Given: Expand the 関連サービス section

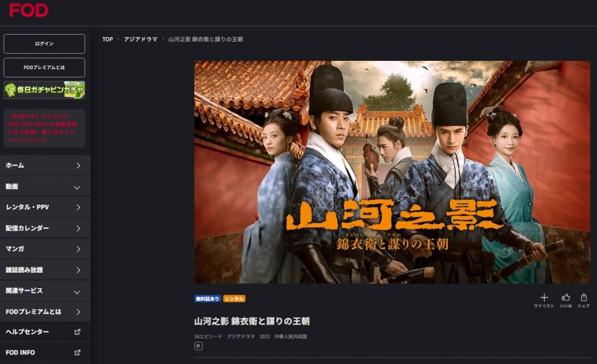Looking at the screenshot, I should (x=45, y=291).
